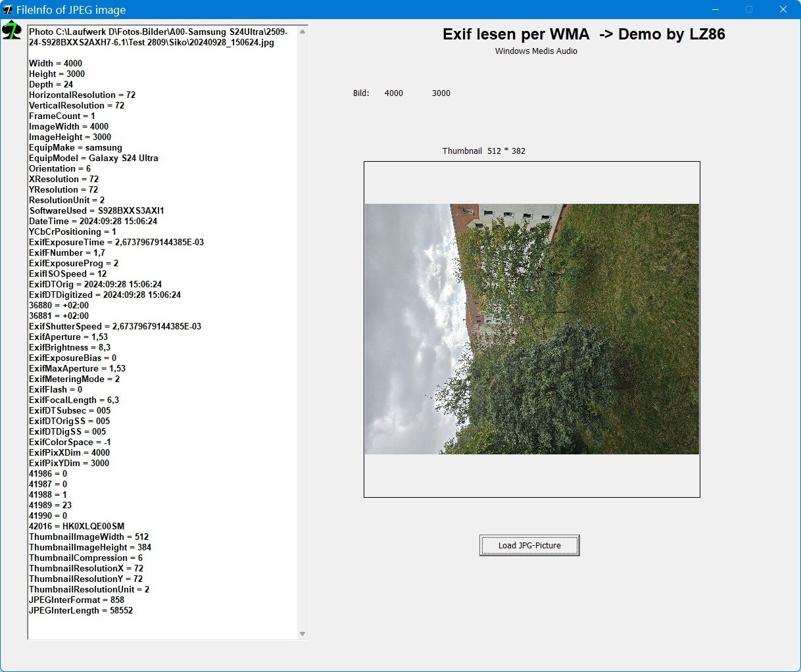Image resolution: width=801 pixels, height=672 pixels.
Task: Minimize the FileInfo window
Action: (716, 9)
